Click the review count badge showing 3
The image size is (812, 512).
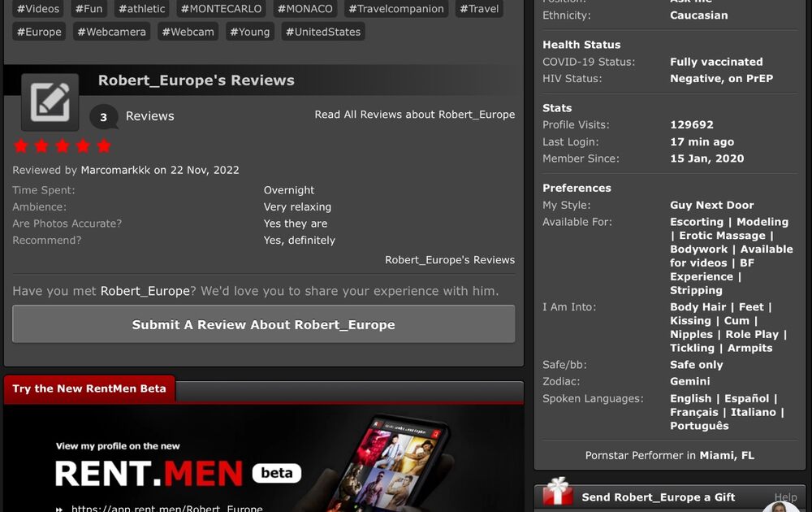pos(103,117)
